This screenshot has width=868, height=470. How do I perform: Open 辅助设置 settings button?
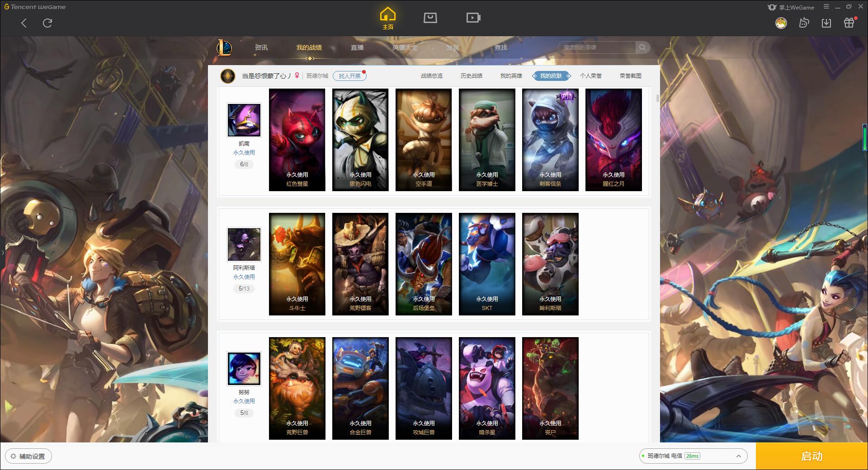pos(28,456)
